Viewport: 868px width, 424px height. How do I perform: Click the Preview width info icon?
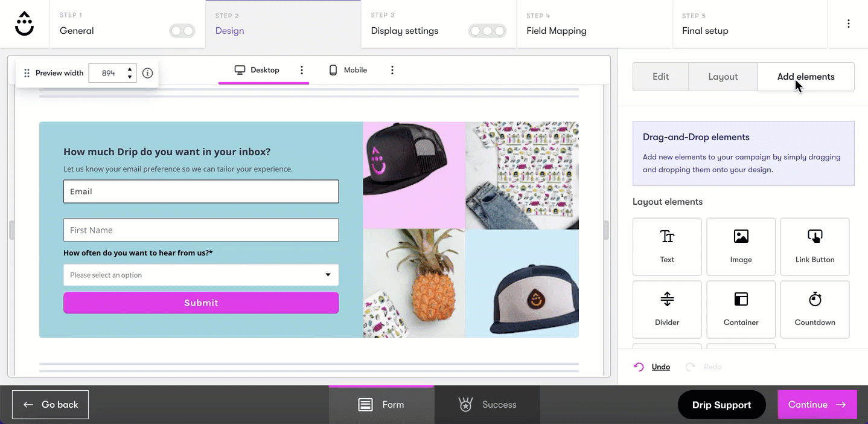coord(147,73)
